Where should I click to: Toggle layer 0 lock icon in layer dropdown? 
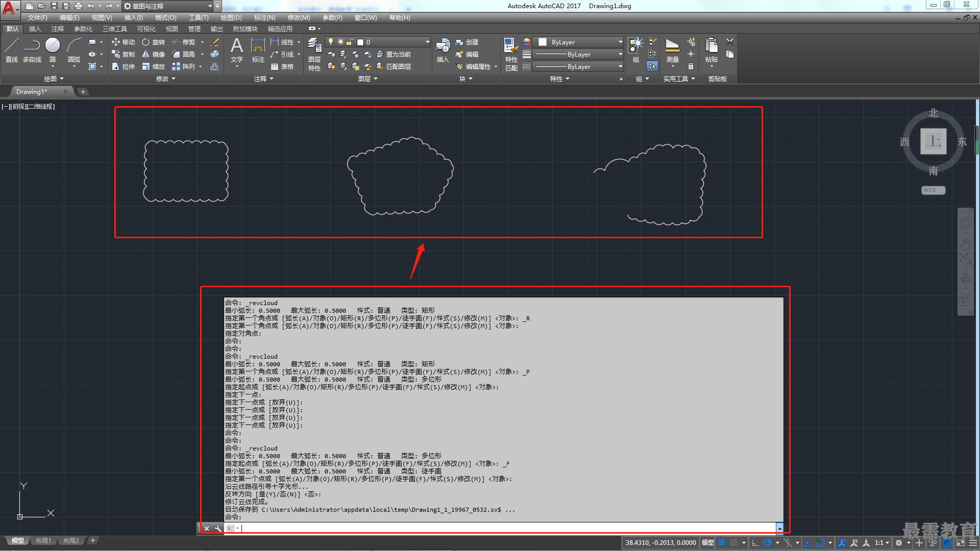(350, 42)
